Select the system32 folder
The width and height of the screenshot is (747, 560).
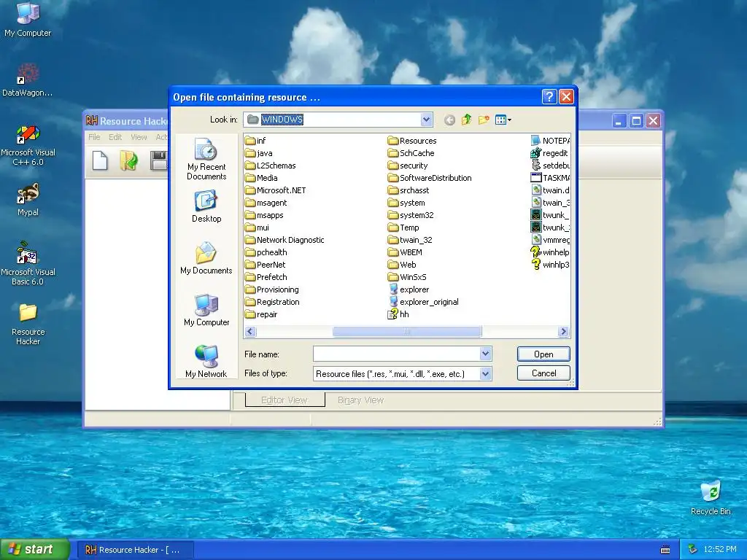click(x=411, y=215)
